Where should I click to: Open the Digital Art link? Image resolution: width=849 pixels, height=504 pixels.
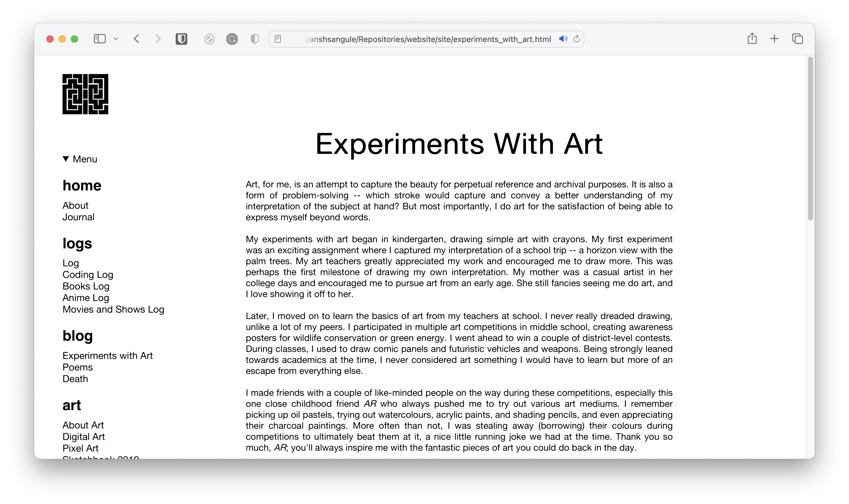(84, 437)
